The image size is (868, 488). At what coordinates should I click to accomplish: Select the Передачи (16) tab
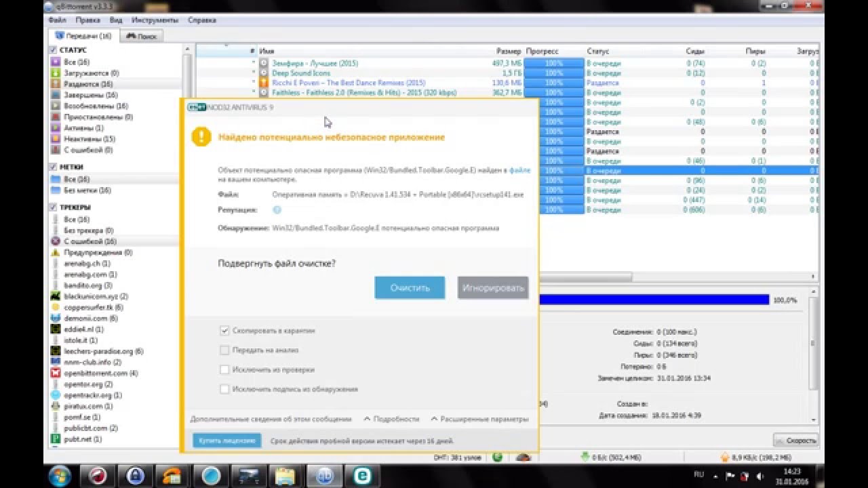(83, 35)
